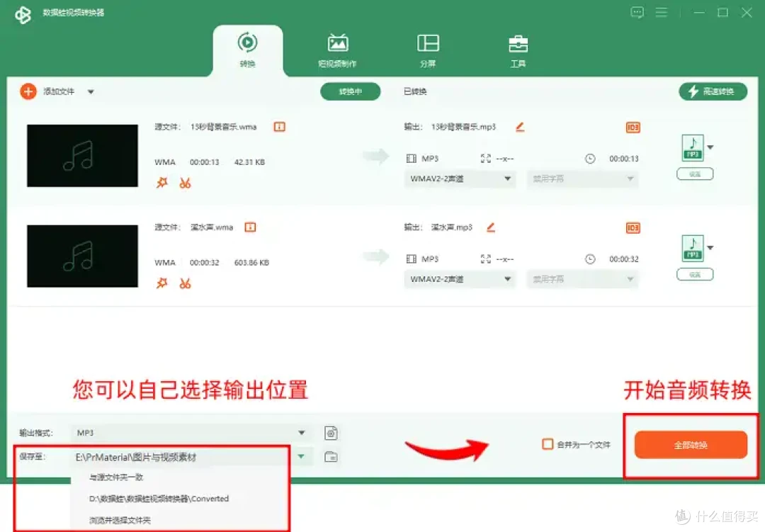Open the 分屏 split-screen tab
Viewport: 765px width, 532px height.
[428, 50]
